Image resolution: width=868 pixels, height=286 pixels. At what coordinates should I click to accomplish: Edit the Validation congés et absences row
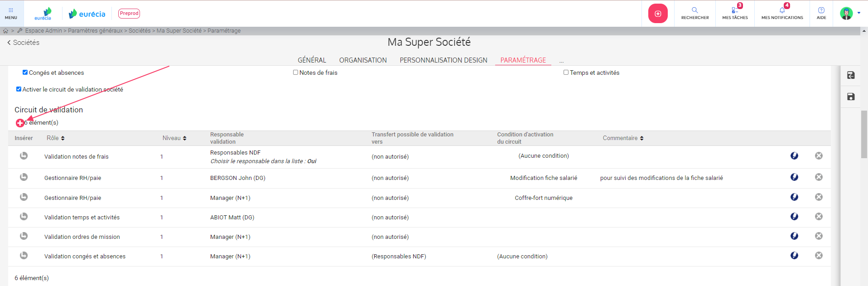[x=794, y=256]
